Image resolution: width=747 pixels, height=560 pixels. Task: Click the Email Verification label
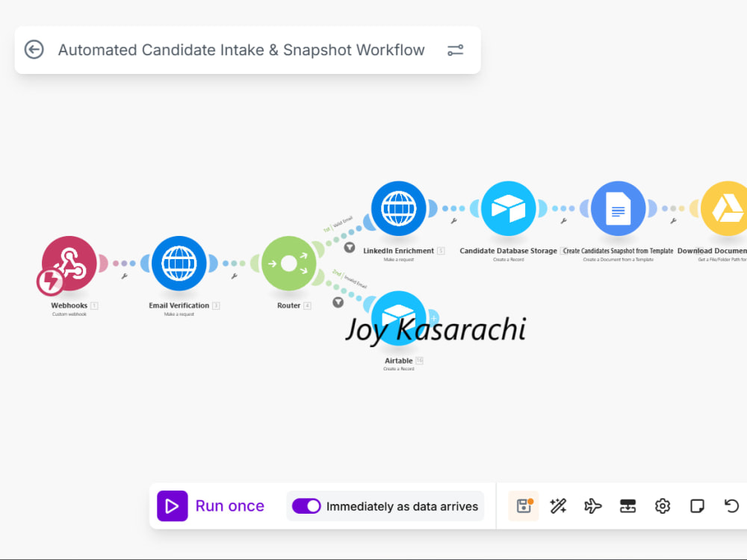tap(179, 305)
